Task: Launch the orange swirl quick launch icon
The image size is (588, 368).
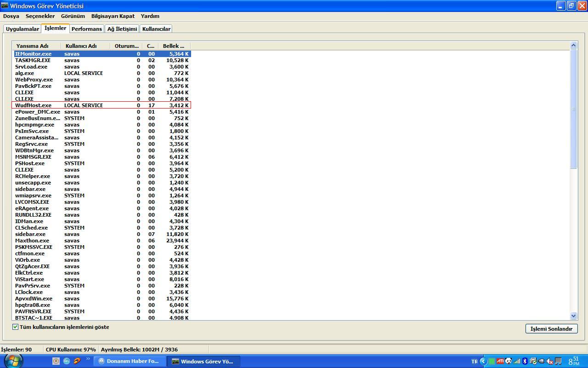Action: (x=77, y=361)
